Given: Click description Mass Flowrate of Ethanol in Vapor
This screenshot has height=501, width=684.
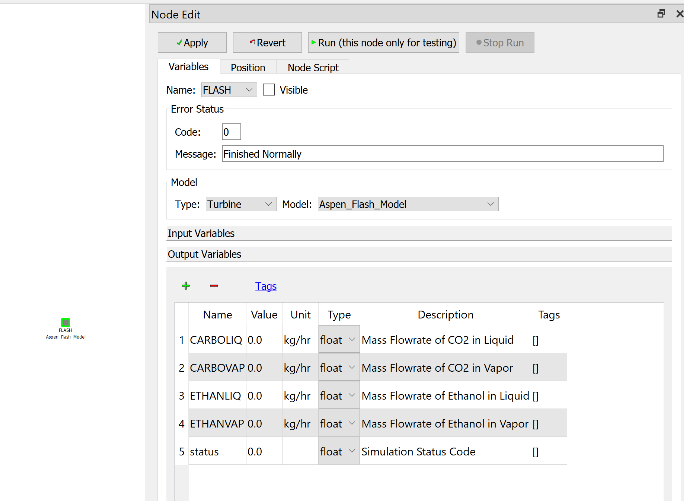Looking at the screenshot, I should pos(445,424).
